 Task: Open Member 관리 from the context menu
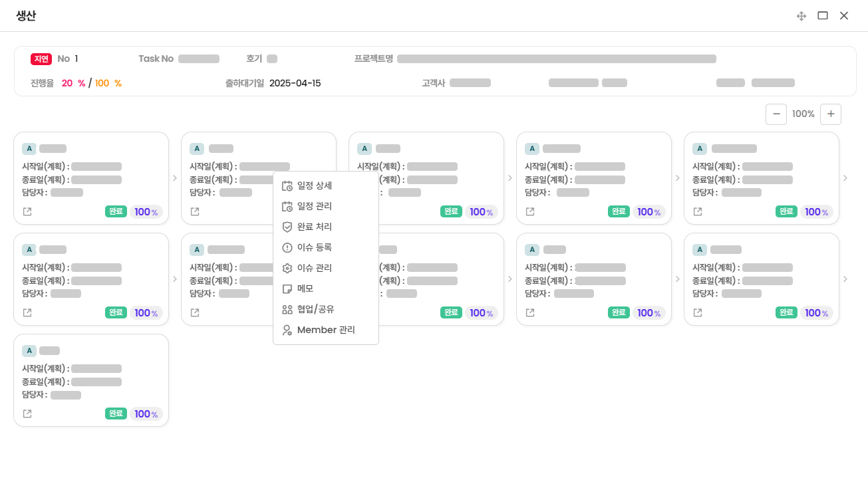point(326,330)
